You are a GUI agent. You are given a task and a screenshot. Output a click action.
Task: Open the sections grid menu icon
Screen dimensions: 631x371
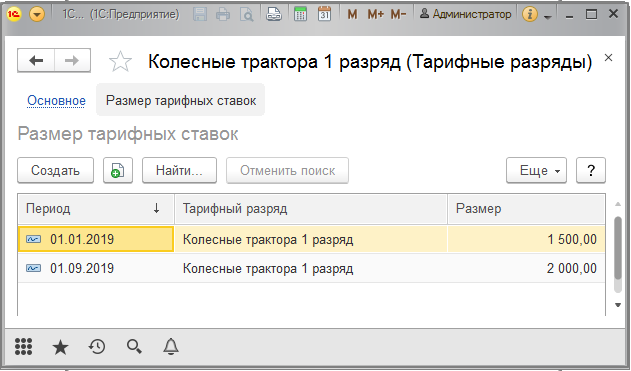click(x=23, y=346)
